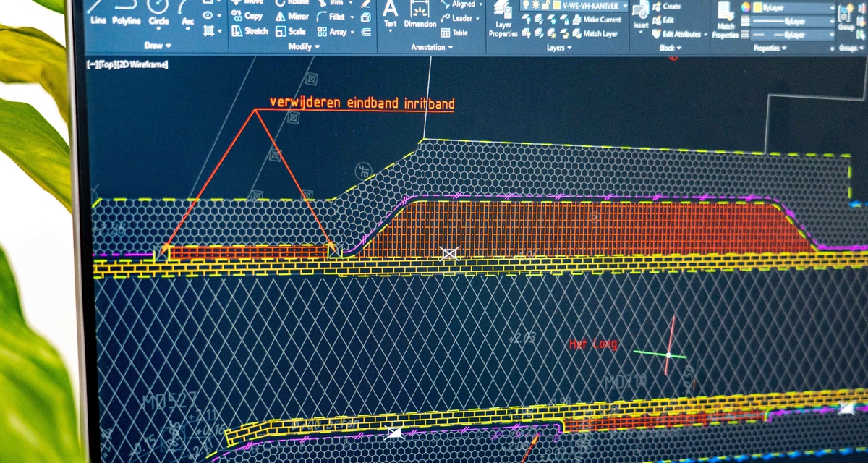Click the layer Off icon left of Make Current
Image resolution: width=868 pixels, height=463 pixels.
click(527, 20)
